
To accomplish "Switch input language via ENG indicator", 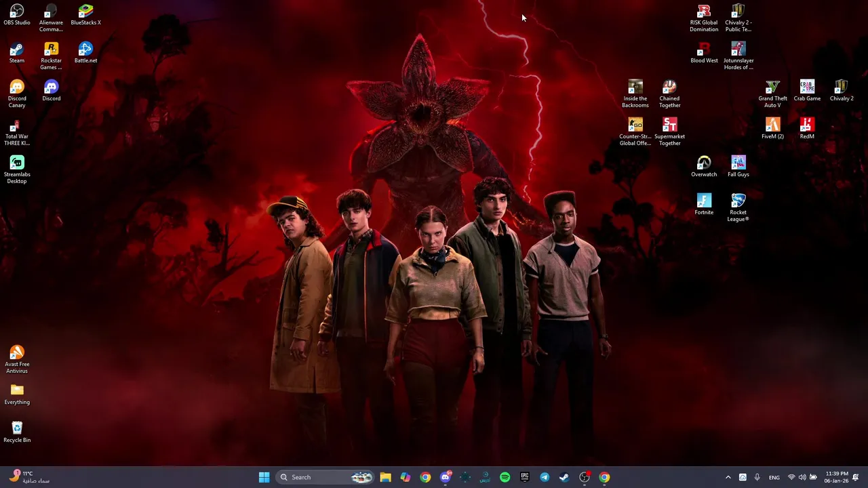I will 774,477.
